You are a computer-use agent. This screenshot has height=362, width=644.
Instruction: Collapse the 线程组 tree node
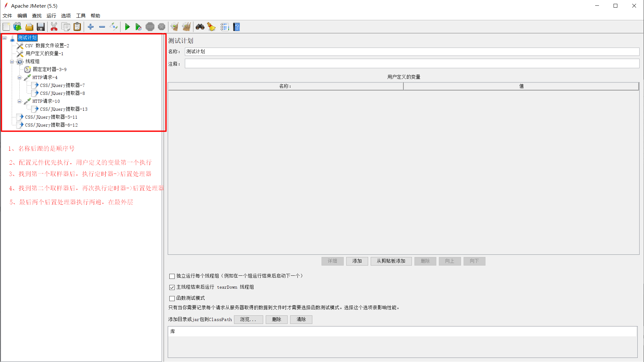(x=12, y=62)
